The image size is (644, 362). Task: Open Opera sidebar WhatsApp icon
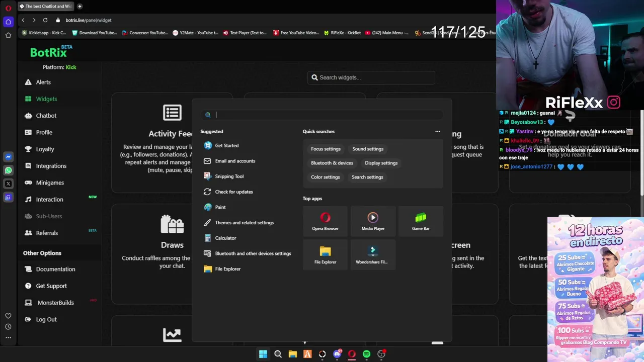8,170
